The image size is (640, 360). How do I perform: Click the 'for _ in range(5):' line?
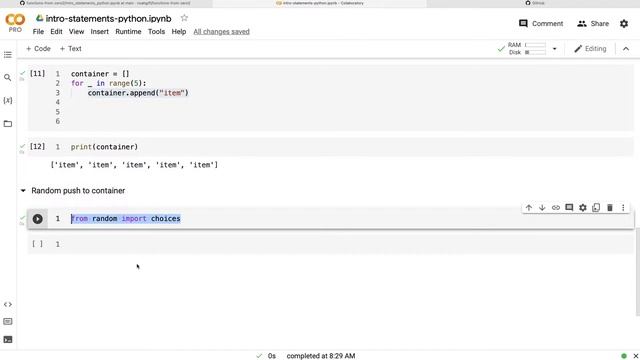pyautogui.click(x=109, y=83)
